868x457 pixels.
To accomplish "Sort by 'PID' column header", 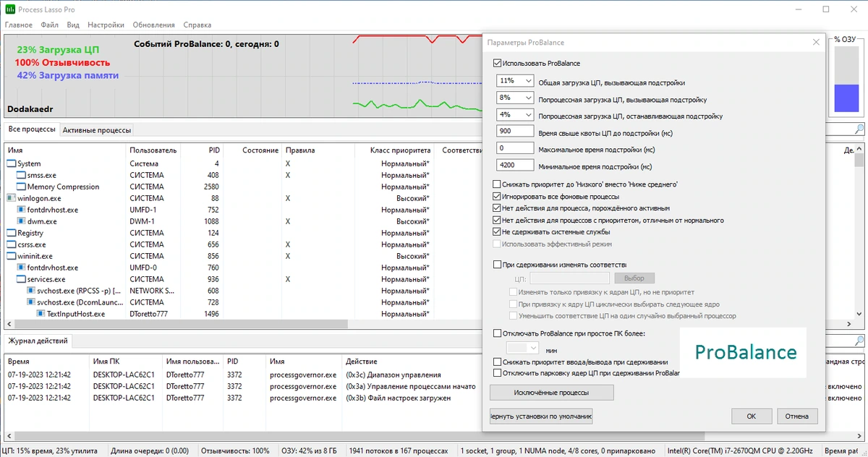I will pos(201,150).
